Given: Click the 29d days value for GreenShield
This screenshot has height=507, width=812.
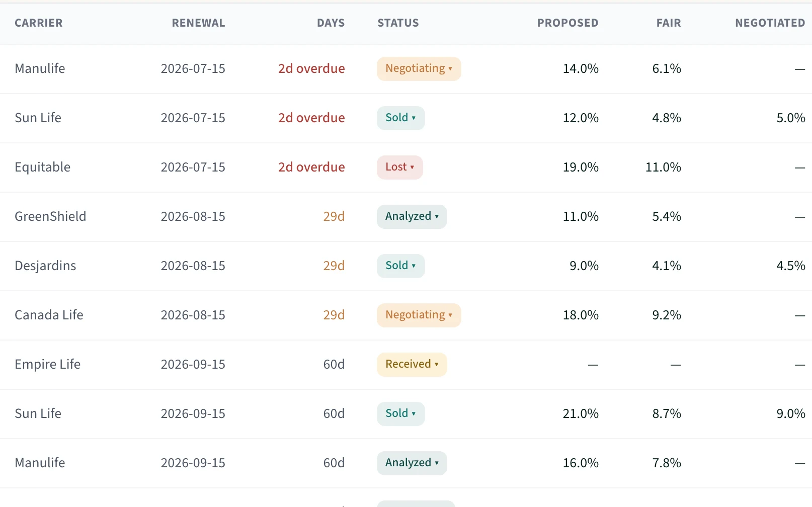Looking at the screenshot, I should (x=334, y=217).
